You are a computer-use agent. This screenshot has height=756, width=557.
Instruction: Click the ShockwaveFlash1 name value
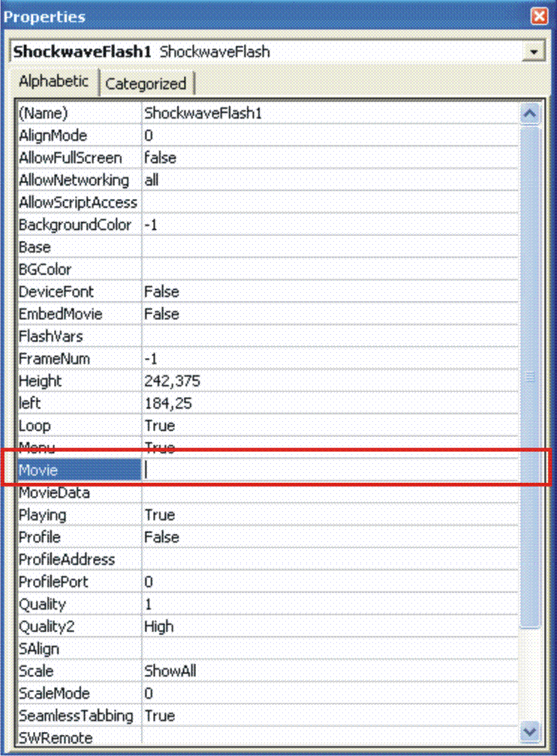(203, 113)
